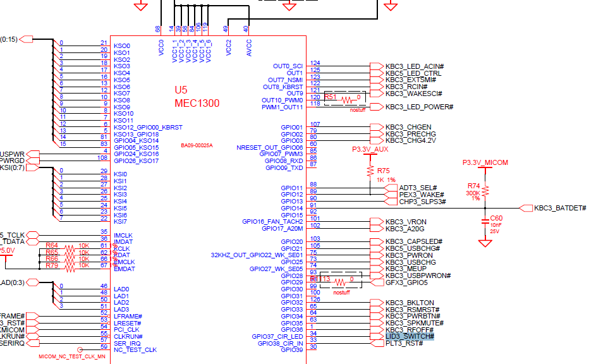Viewport: 608px width, 364px height.
Task: Click the MICOM_NC_TEST_CLK_MN test point label
Action: pos(72,356)
